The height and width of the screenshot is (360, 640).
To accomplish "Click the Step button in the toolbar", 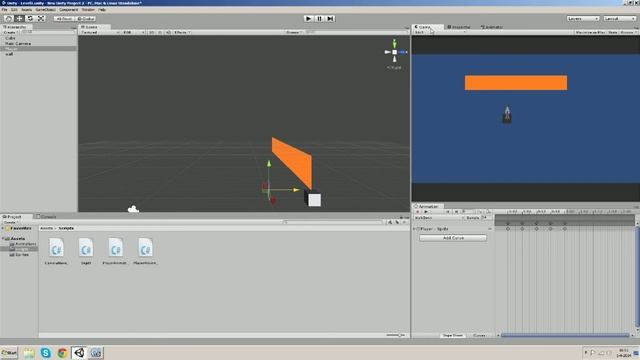I will 331,18.
